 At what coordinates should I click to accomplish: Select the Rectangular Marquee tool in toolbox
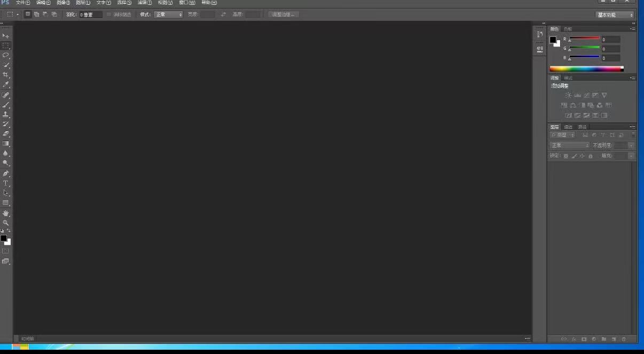pos(6,45)
